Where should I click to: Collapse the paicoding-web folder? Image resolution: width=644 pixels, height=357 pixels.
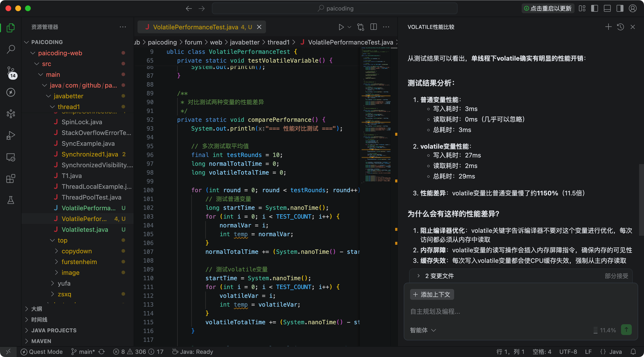33,53
